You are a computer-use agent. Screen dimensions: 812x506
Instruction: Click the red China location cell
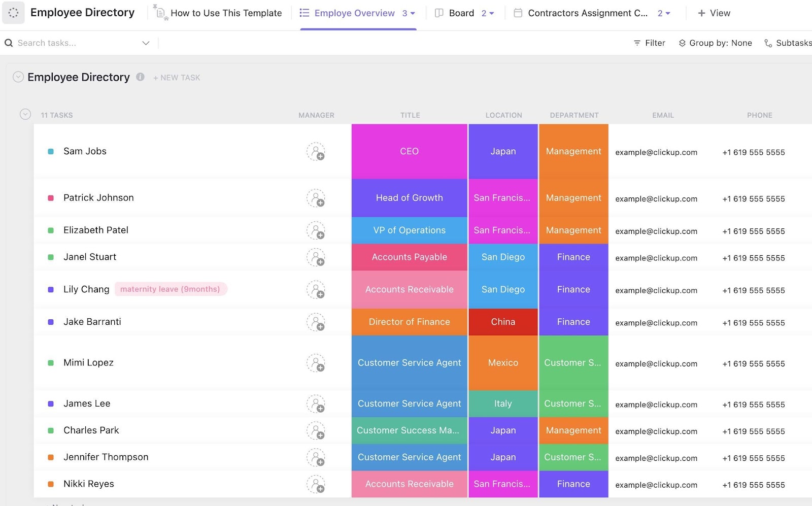point(503,322)
